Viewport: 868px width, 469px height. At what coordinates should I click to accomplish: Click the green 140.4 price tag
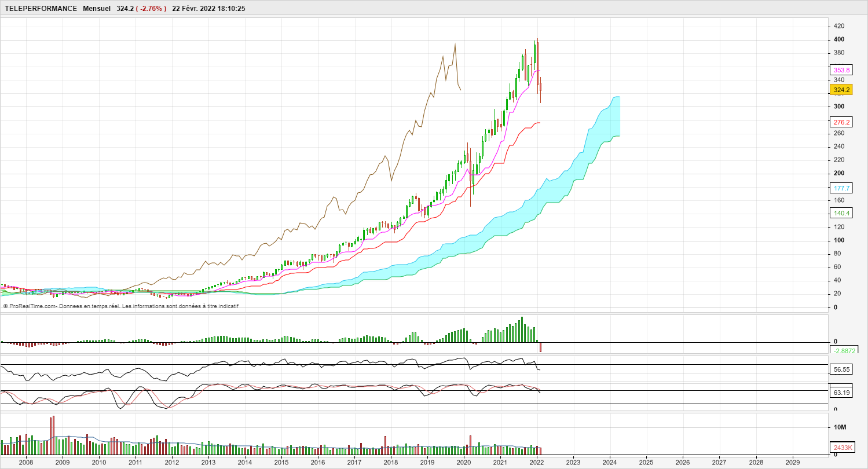[x=841, y=213]
